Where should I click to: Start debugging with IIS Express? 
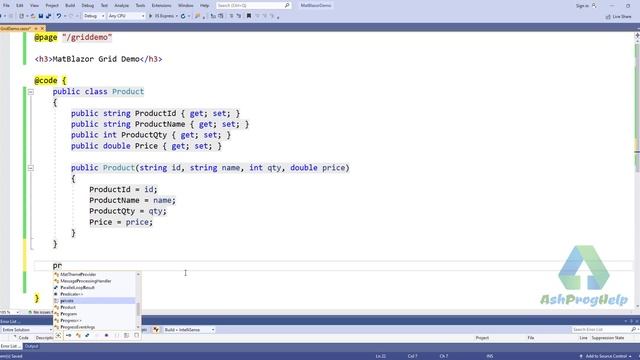162,16
